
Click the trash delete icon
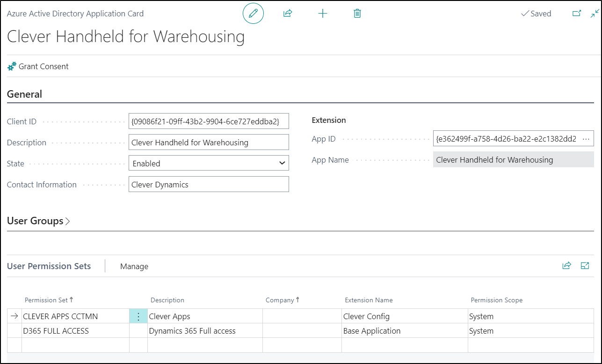357,14
